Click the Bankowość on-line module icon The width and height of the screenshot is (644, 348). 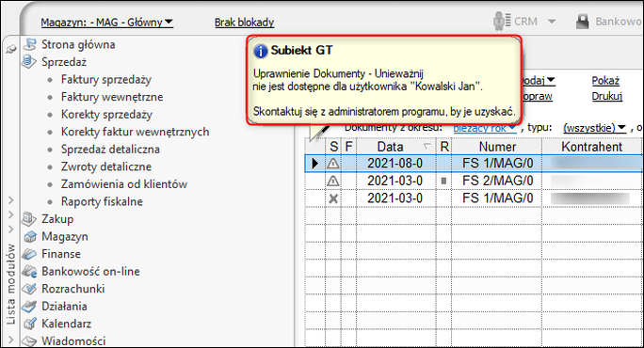coord(29,271)
